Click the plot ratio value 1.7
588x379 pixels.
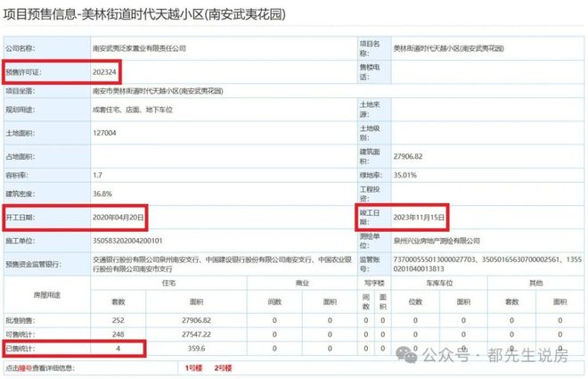[x=97, y=176]
